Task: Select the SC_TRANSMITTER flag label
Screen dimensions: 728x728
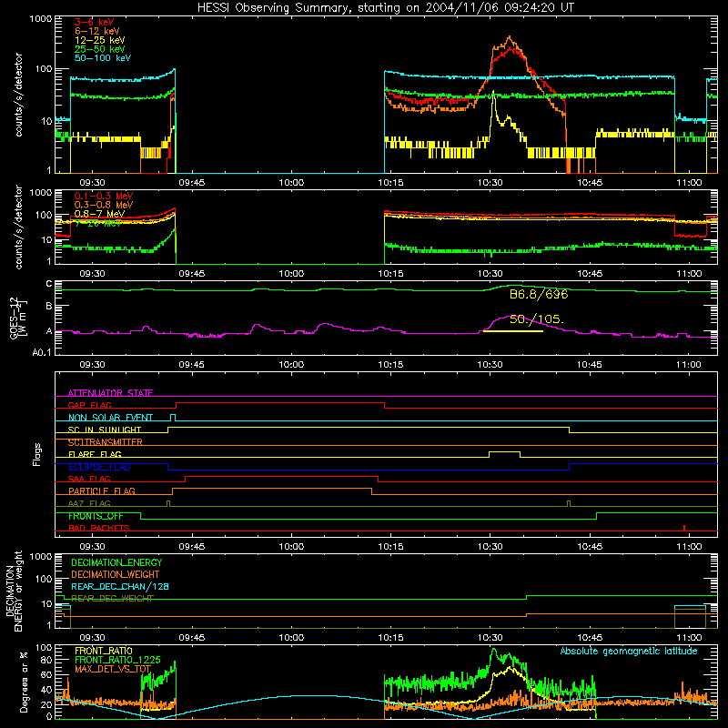Action: click(x=106, y=442)
